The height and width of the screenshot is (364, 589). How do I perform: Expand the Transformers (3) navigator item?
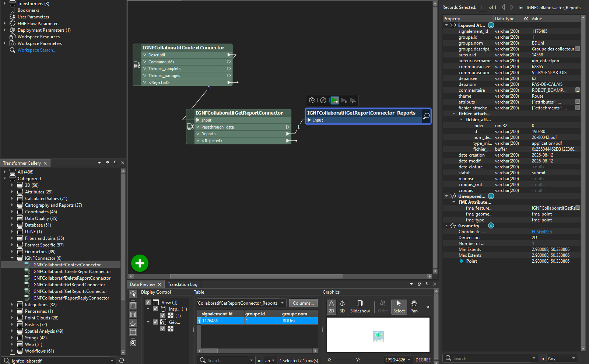tap(5, 4)
